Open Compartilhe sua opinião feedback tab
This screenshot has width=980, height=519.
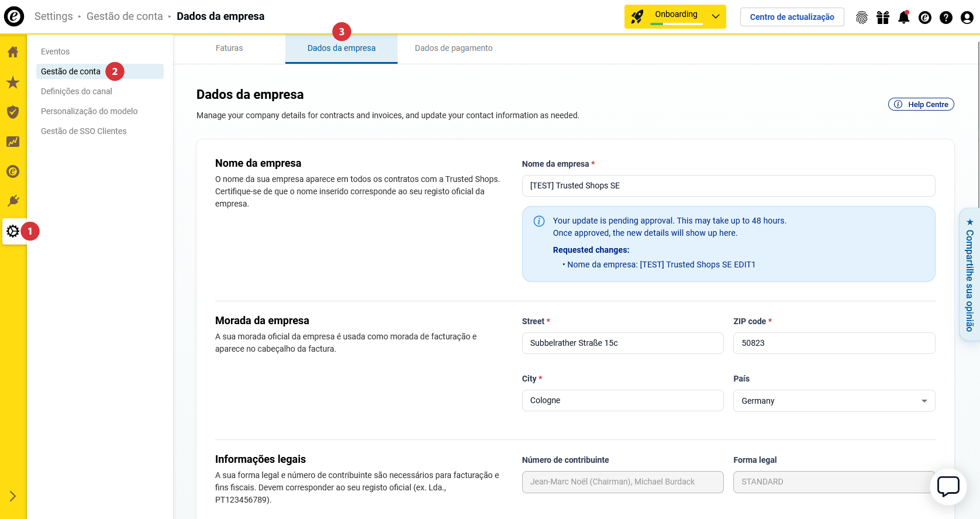pyautogui.click(x=969, y=275)
